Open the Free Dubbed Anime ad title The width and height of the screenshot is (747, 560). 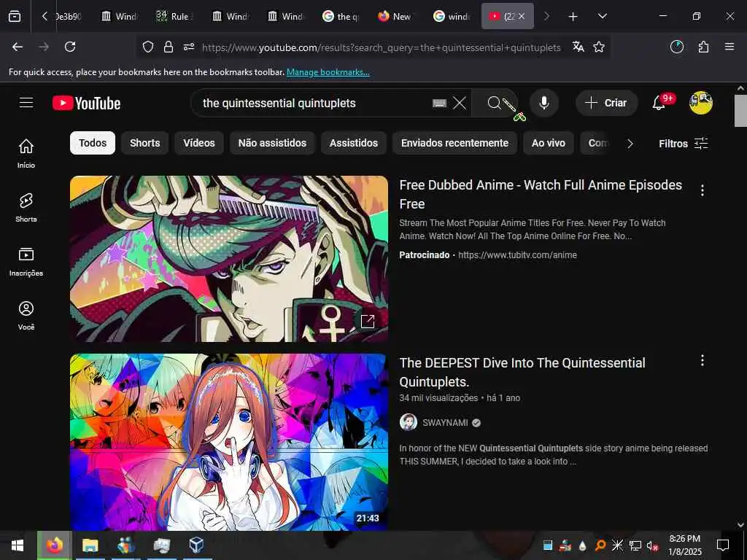pyautogui.click(x=541, y=194)
